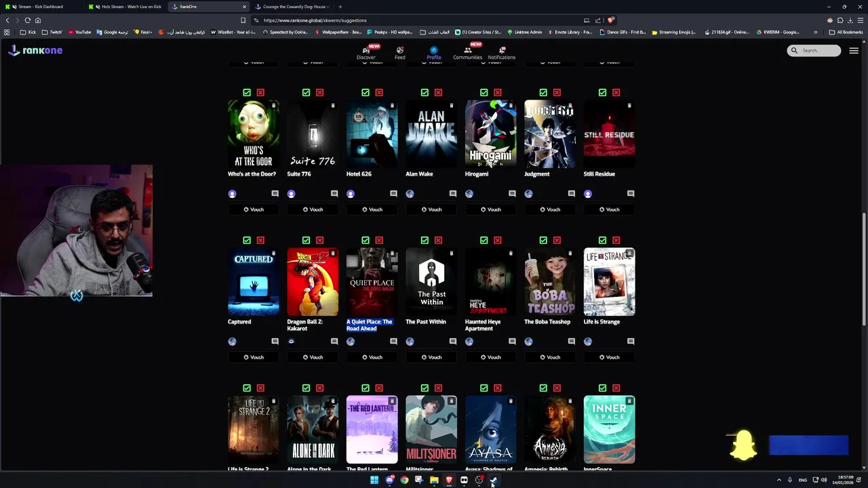Viewport: 868px width, 488px height.
Task: Vouch for Life is Strange
Action: pos(610,357)
